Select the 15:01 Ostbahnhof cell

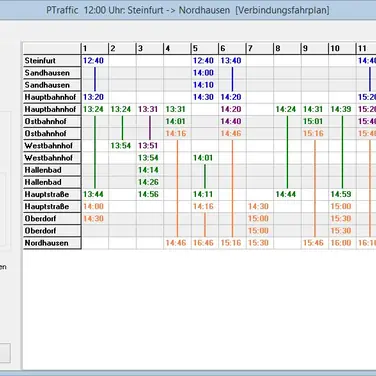[315, 121]
